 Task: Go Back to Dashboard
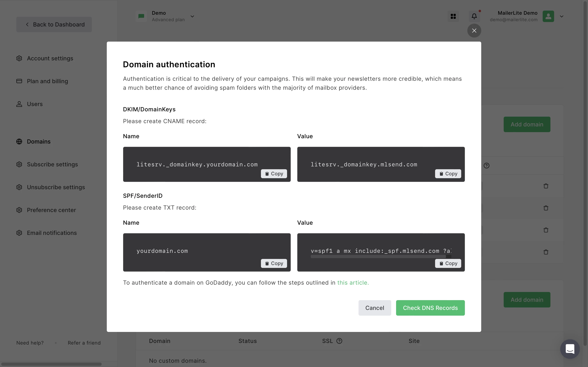[x=54, y=24]
